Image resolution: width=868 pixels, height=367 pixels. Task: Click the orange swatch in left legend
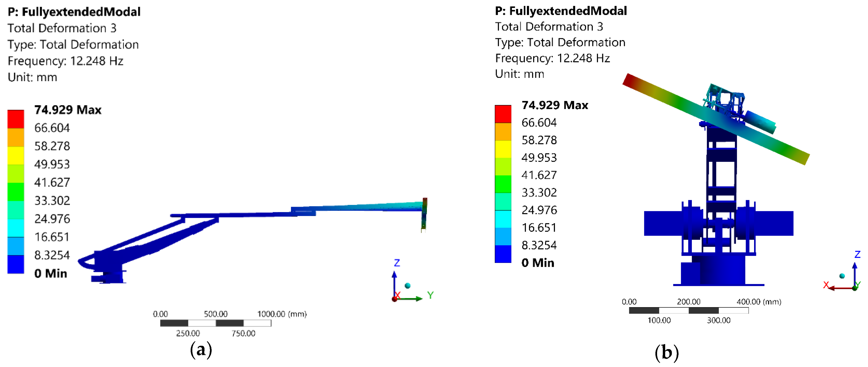click(15, 137)
